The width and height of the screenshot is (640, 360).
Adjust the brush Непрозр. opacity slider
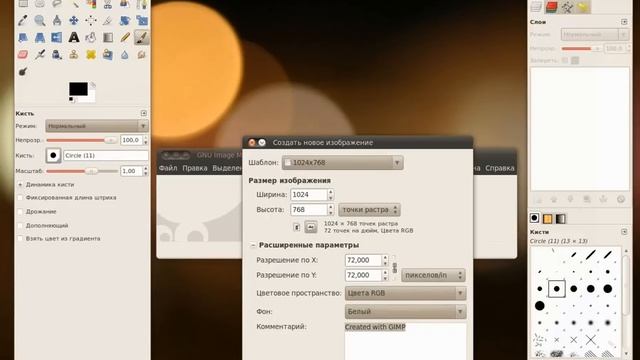(82, 140)
